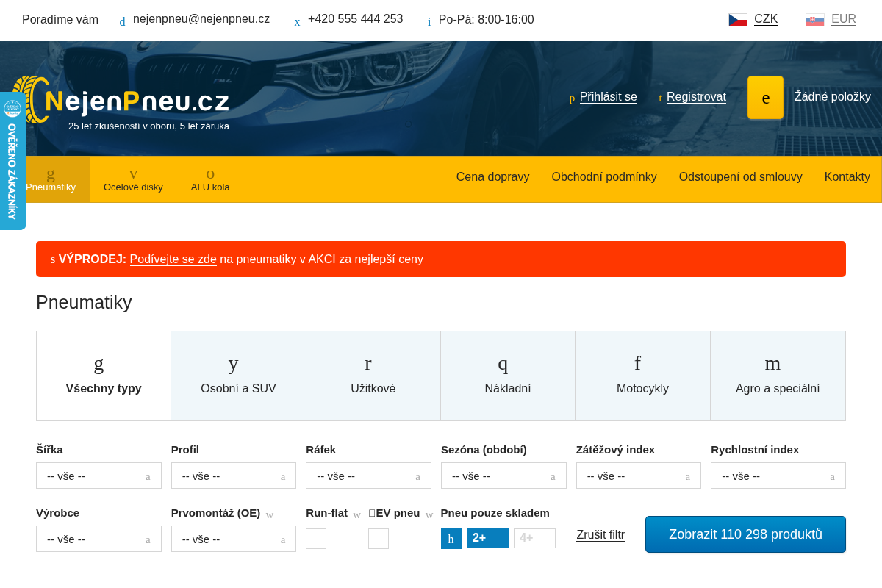Click the sale icon in Výprodej banner
The image size is (882, 588).
[x=53, y=259]
